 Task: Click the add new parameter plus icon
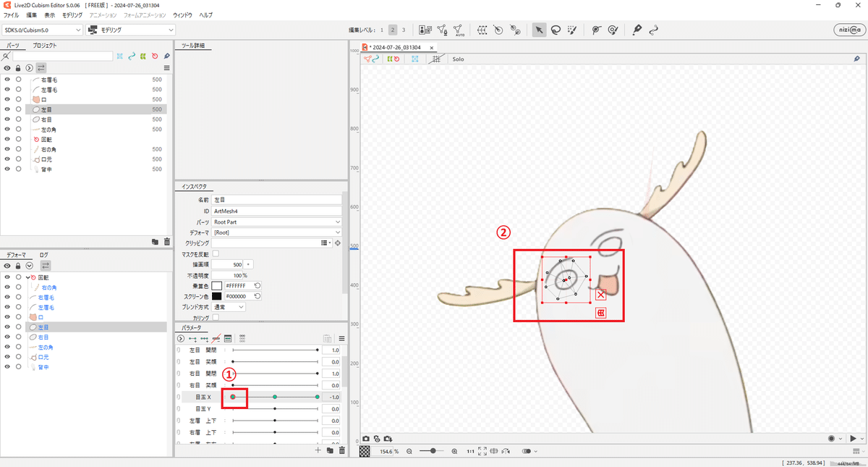318,450
